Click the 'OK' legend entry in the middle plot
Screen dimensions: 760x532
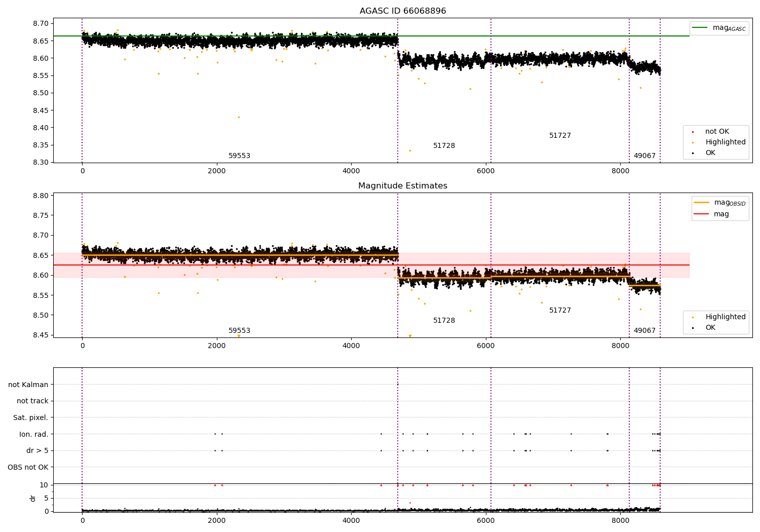point(710,328)
